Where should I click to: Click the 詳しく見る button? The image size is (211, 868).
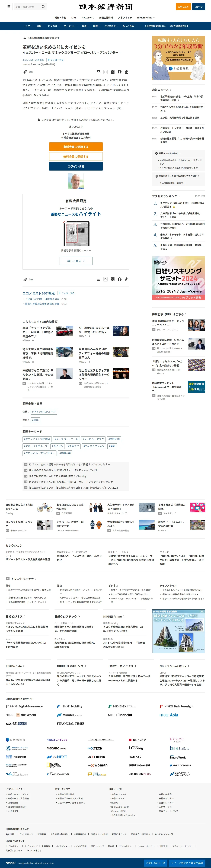(76, 261)
